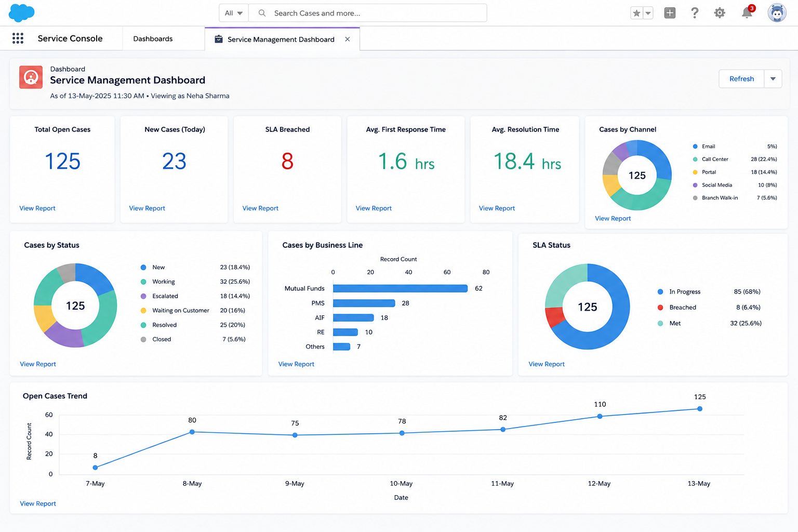Screen dimensions: 798x532
Task: Click the Help question mark icon
Action: pyautogui.click(x=695, y=13)
